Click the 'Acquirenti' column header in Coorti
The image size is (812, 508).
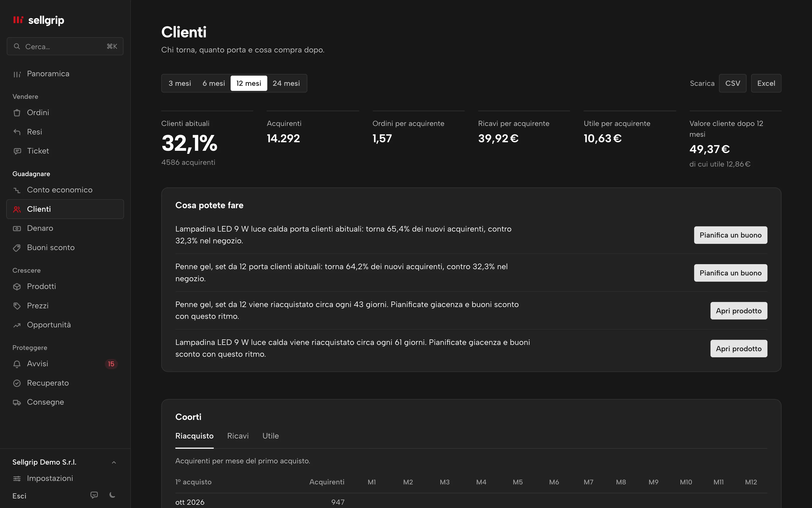pyautogui.click(x=327, y=482)
